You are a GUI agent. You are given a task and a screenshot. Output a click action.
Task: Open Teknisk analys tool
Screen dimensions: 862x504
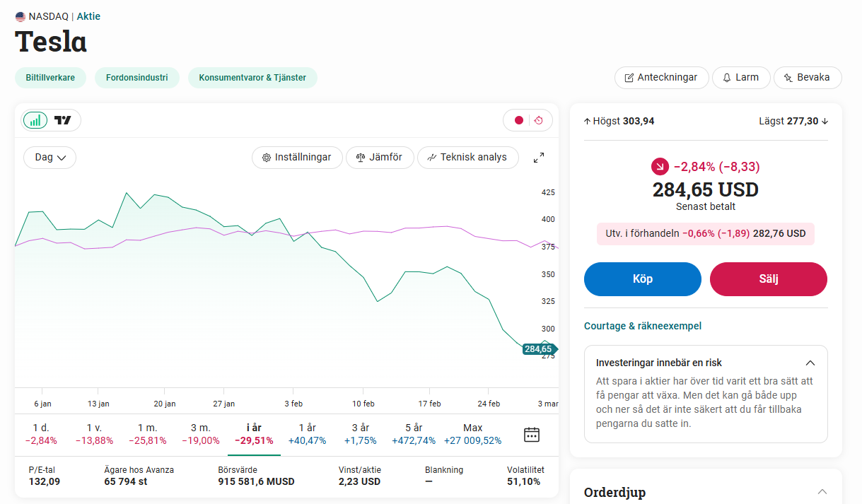pos(467,157)
